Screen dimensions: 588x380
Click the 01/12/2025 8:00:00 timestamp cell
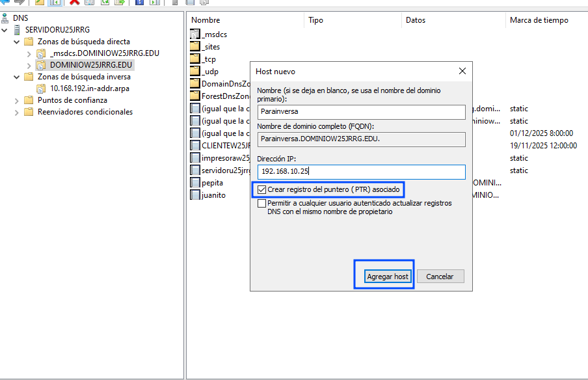click(542, 133)
